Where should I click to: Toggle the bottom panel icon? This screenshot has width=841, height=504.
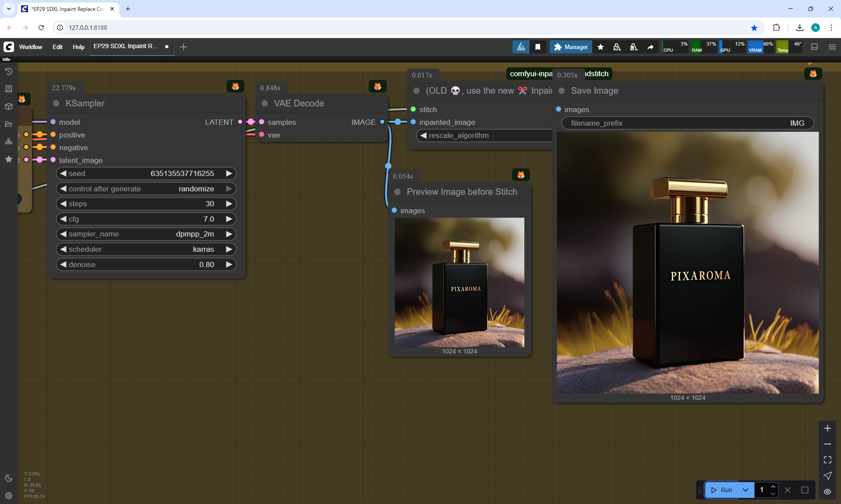coord(814,47)
